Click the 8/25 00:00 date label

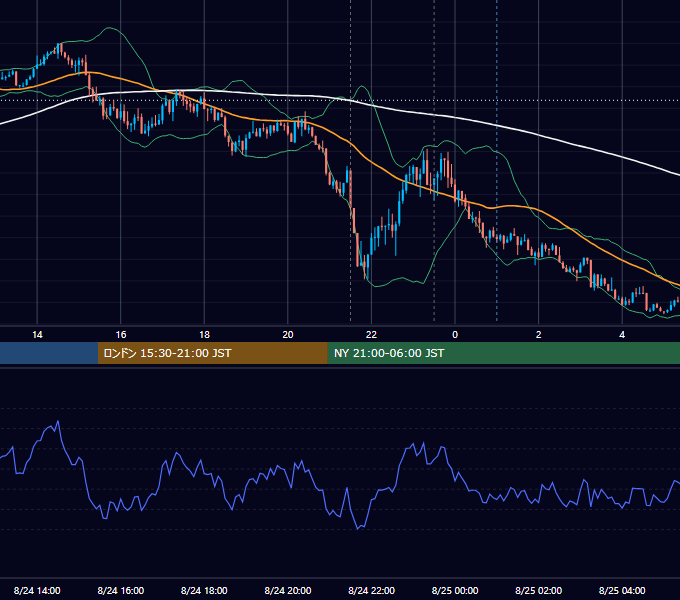455,590
